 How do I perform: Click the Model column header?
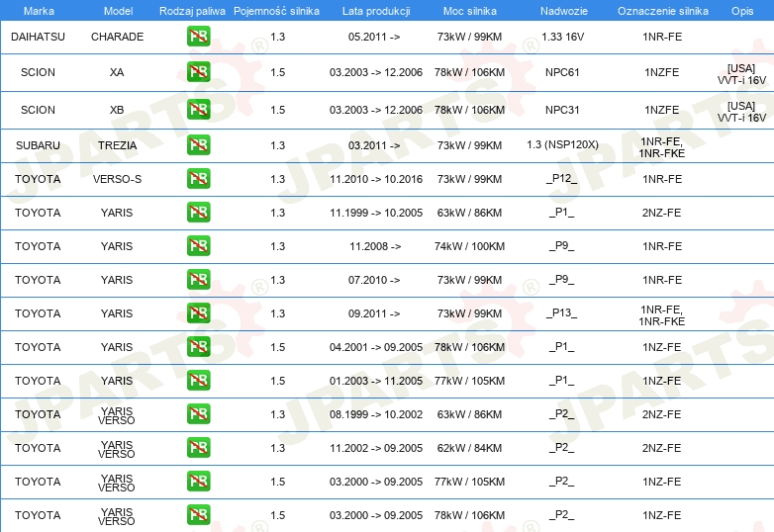pyautogui.click(x=118, y=11)
